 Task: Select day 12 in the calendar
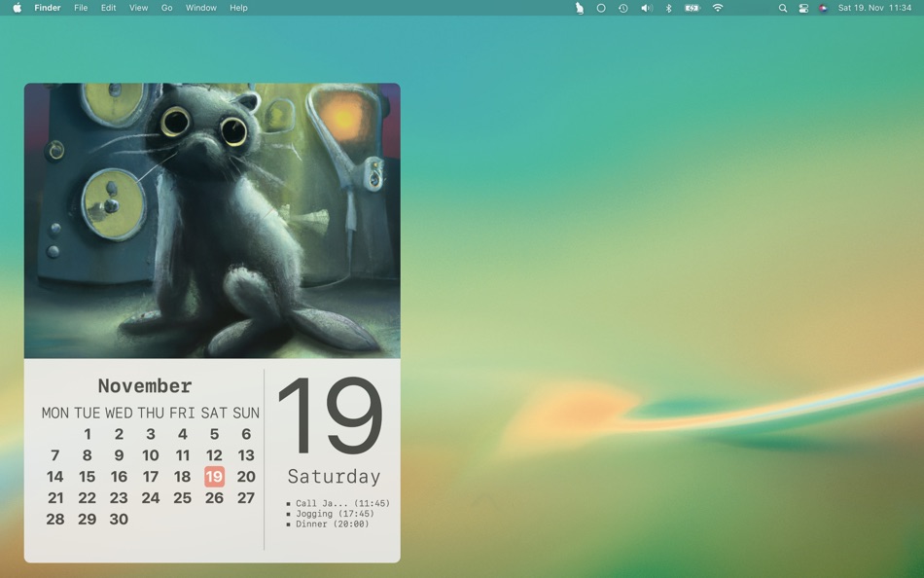point(215,455)
